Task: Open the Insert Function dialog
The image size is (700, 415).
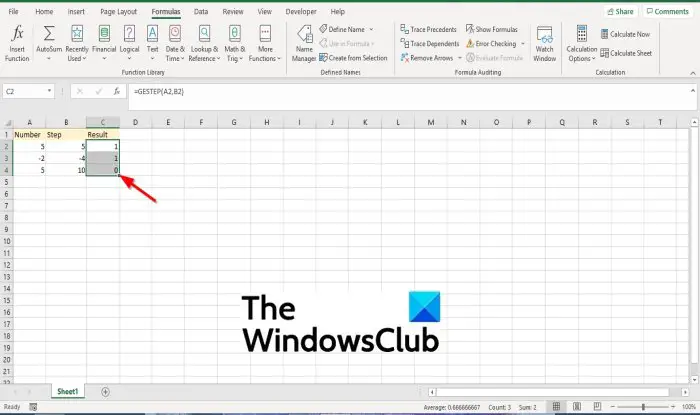Action: pos(17,43)
